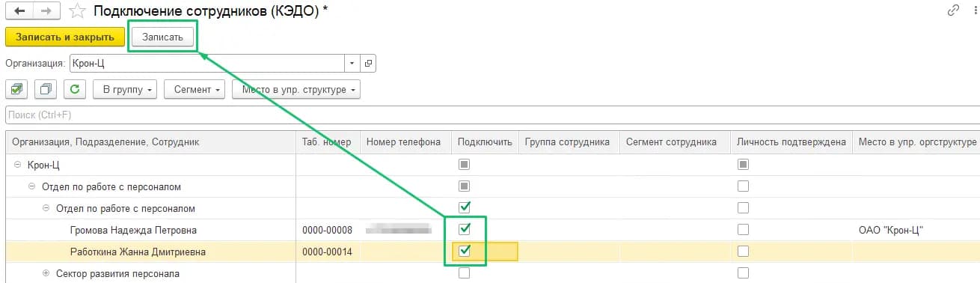Collapse the first Отдел по работе с персоналом node
980x283 pixels.
click(x=32, y=186)
